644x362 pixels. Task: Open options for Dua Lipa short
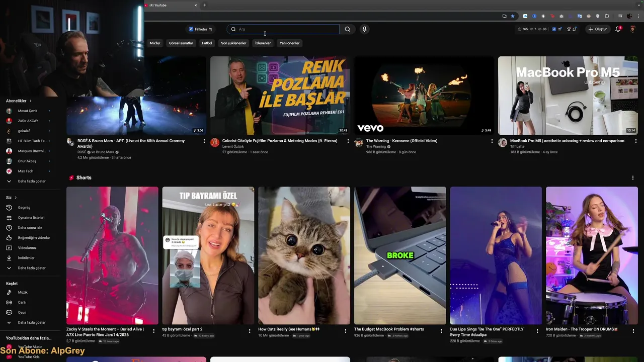537,331
